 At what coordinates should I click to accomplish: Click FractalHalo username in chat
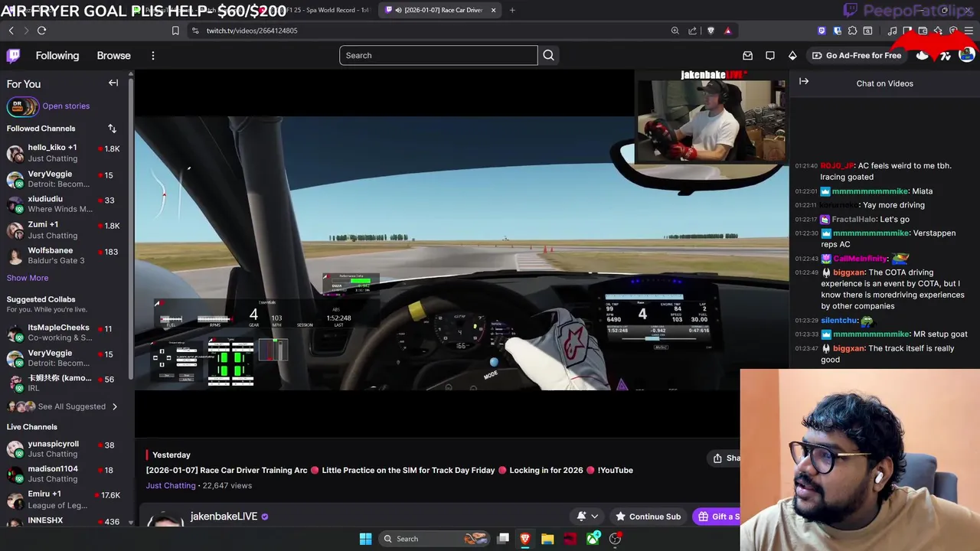[854, 220]
